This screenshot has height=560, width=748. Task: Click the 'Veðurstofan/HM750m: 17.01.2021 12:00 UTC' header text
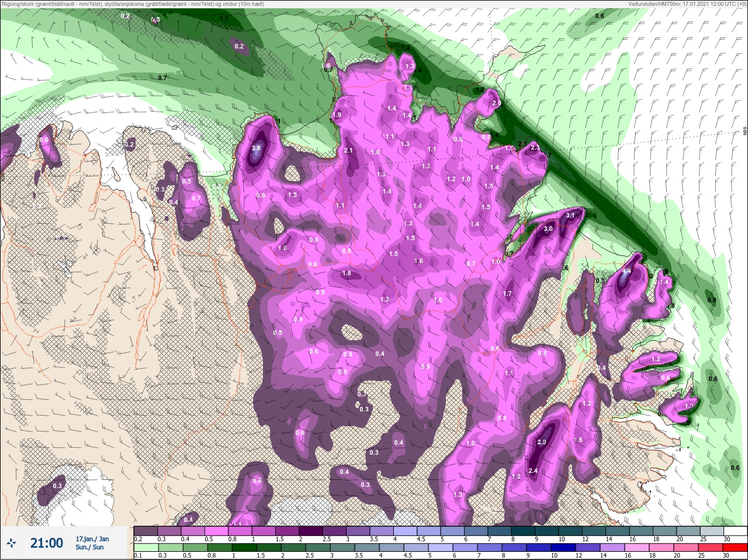pos(687,4)
